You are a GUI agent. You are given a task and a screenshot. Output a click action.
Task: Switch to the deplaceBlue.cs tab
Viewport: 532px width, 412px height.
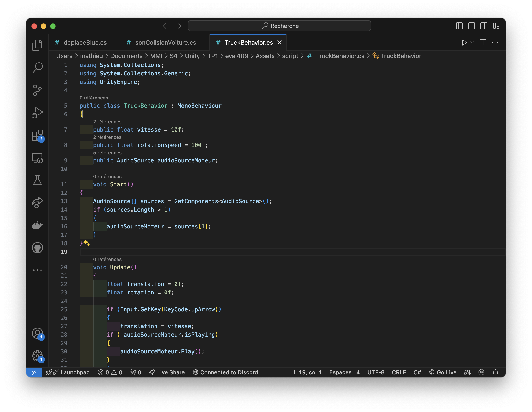[84, 43]
